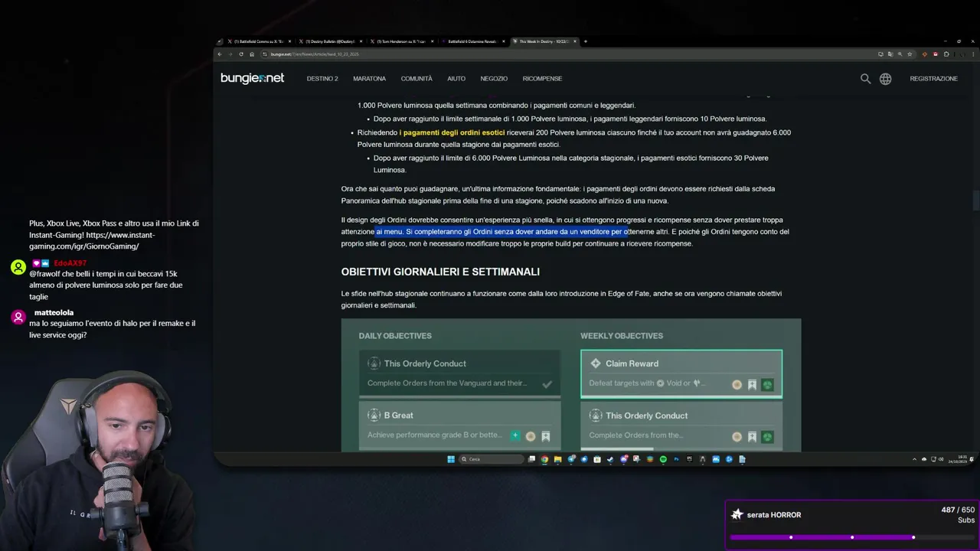Select the B Great daily objective card
Viewport: 980px width, 551px height.
click(x=459, y=425)
